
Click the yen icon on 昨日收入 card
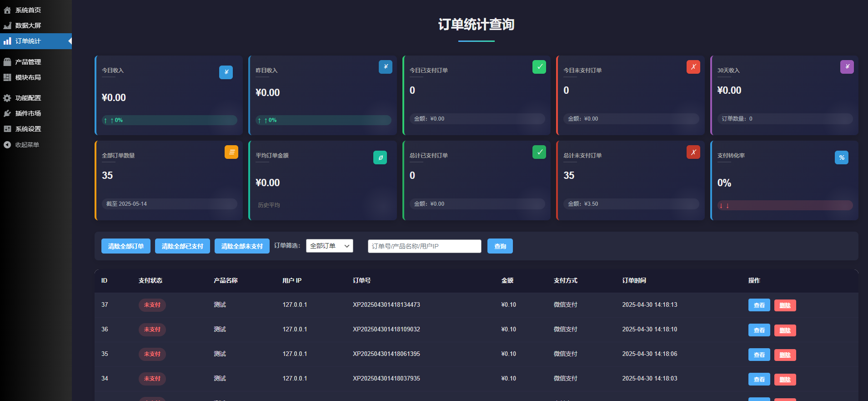coord(386,67)
